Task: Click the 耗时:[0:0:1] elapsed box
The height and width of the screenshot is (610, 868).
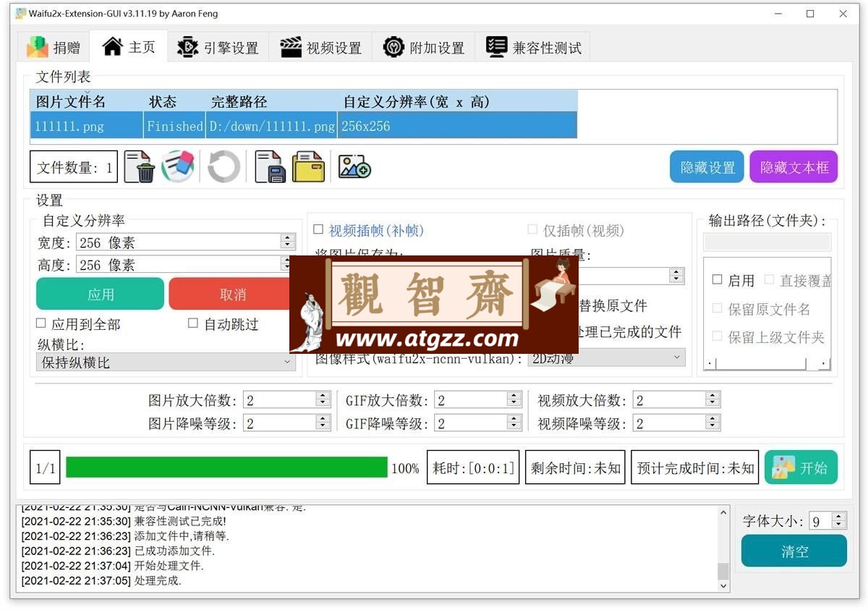Action: point(473,468)
